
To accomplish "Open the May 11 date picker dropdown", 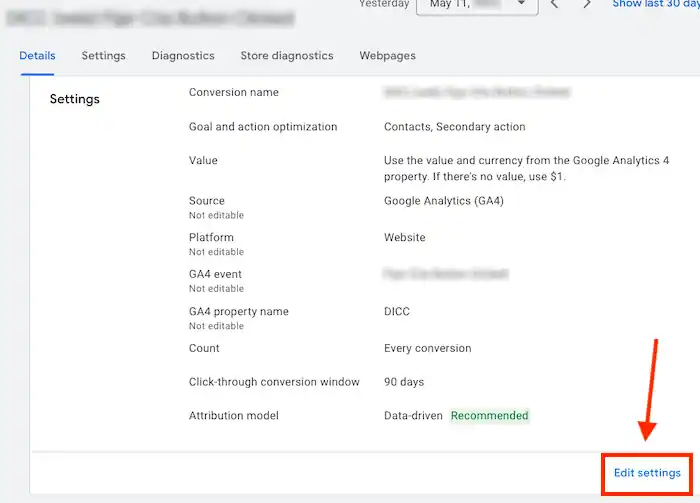I will (477, 5).
